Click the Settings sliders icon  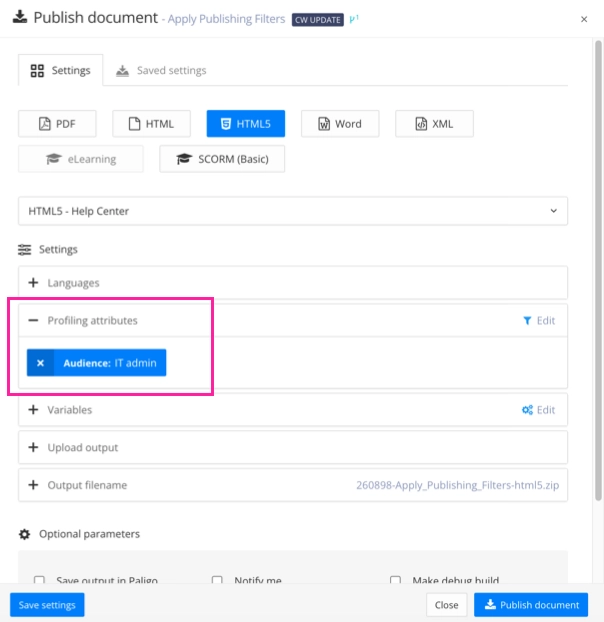pyautogui.click(x=25, y=250)
